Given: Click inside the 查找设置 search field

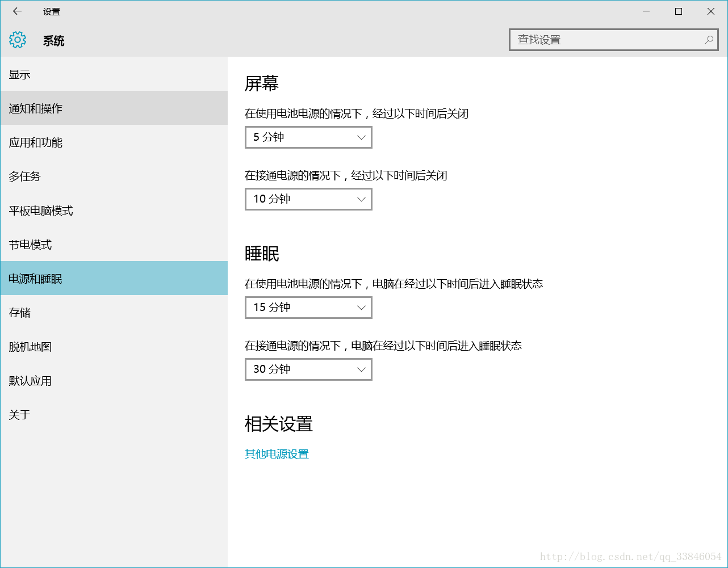Looking at the screenshot, I should (596, 40).
